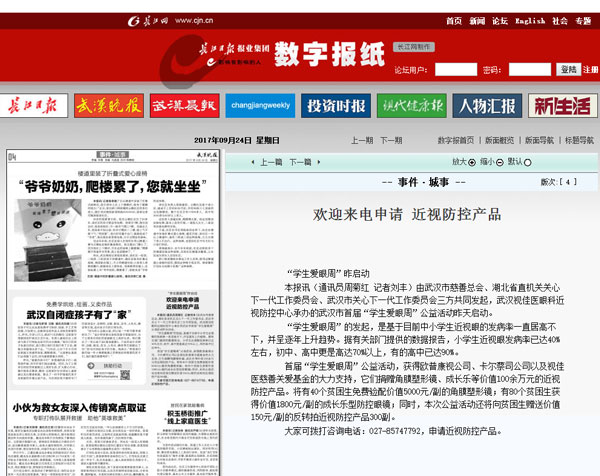Open 版面导航 link

coord(539,140)
